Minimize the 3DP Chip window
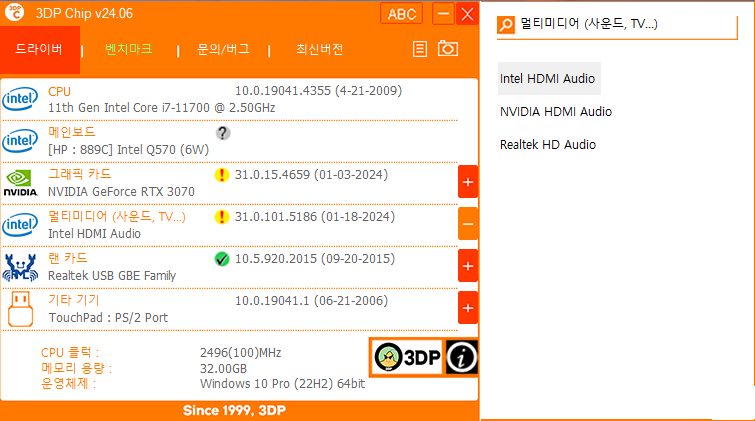Screen dimensions: 755x421 [443, 13]
